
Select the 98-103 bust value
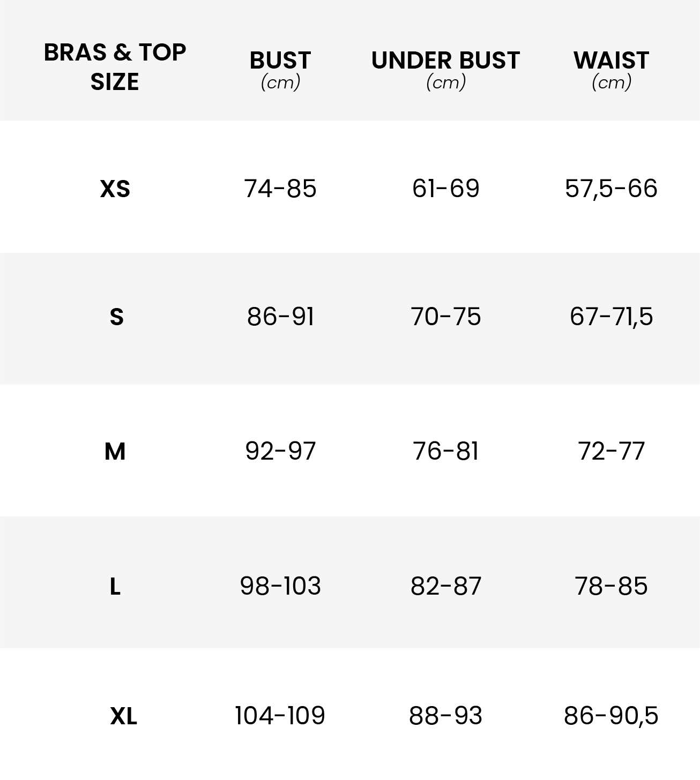[280, 586]
